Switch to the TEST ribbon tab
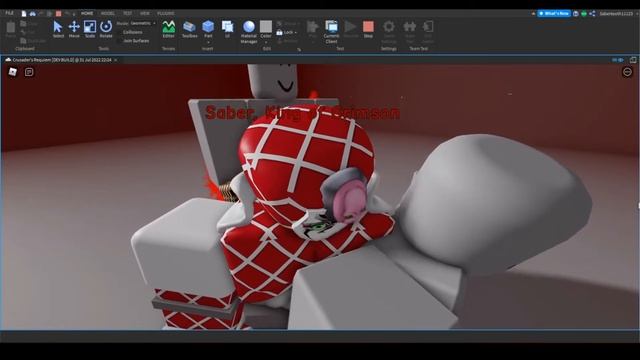Viewport: 640px width, 360px height. tap(127, 13)
